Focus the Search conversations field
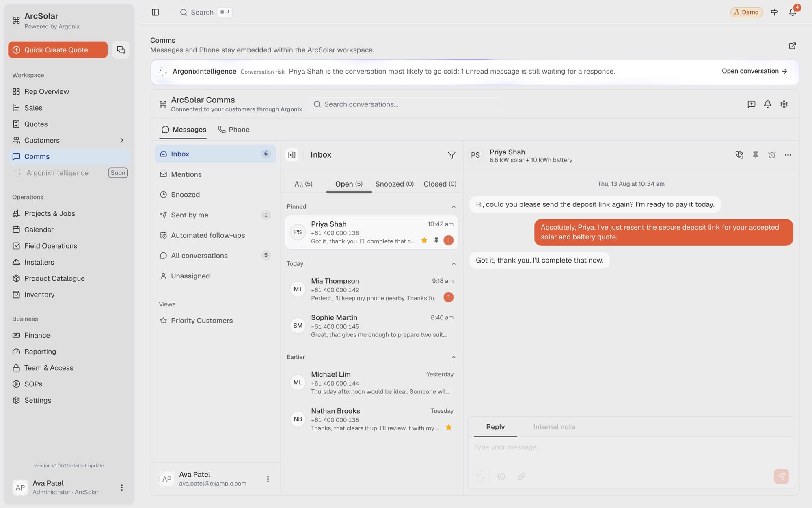This screenshot has width=812, height=508. pos(406,104)
